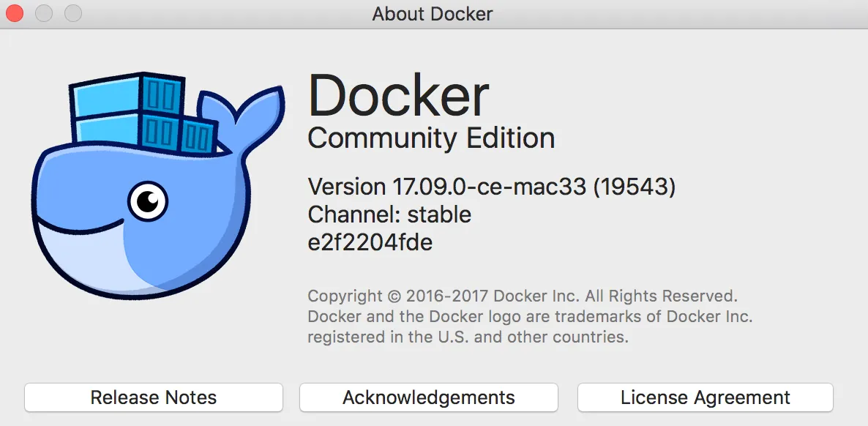Screen dimensions: 868x426
Task: Click the 'About Docker' window title
Action: coord(433,14)
